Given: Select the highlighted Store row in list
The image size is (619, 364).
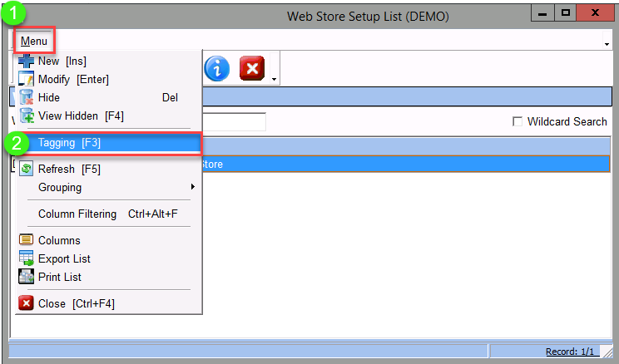Looking at the screenshot, I should (x=399, y=165).
